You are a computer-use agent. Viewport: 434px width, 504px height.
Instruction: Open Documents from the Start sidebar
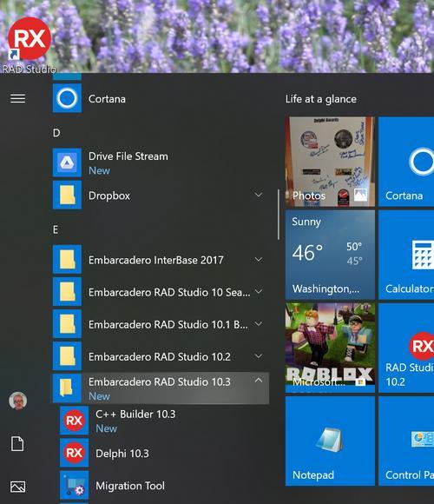17,444
